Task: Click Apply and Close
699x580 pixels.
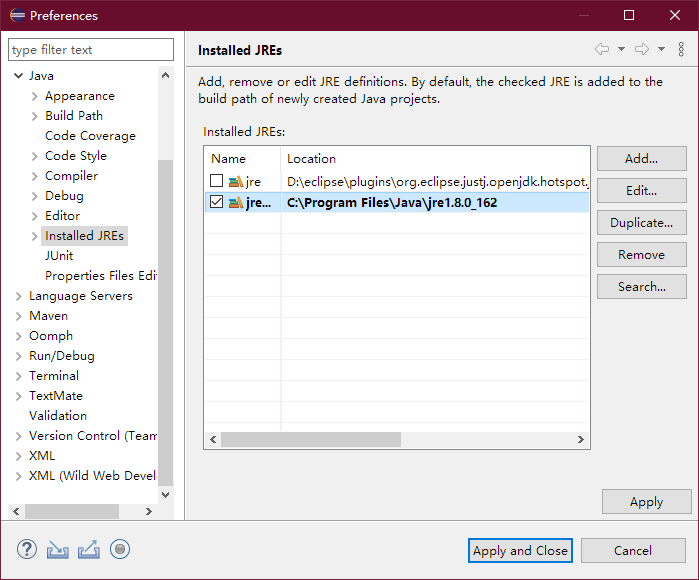Action: click(520, 550)
